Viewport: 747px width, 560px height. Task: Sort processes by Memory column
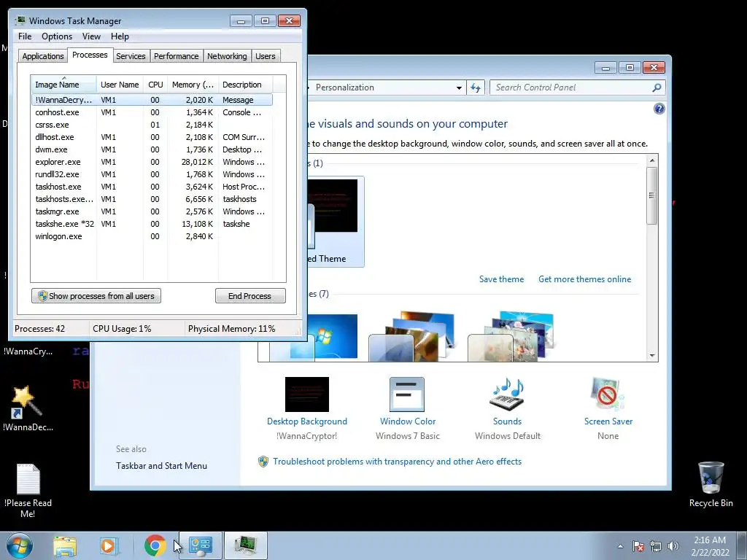(x=193, y=85)
